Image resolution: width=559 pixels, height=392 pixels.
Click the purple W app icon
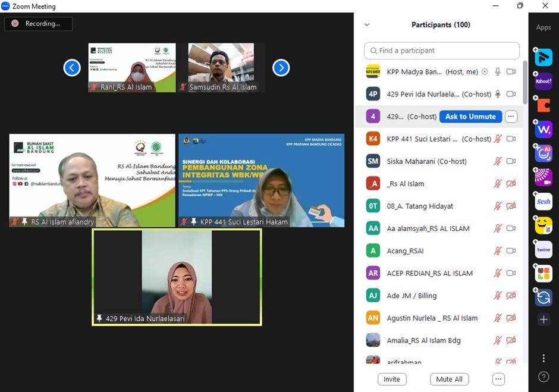tap(544, 128)
